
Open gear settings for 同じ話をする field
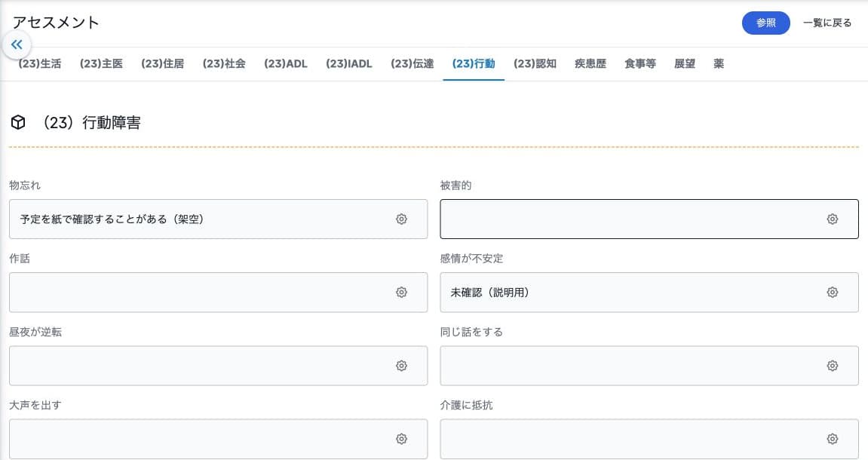point(832,366)
